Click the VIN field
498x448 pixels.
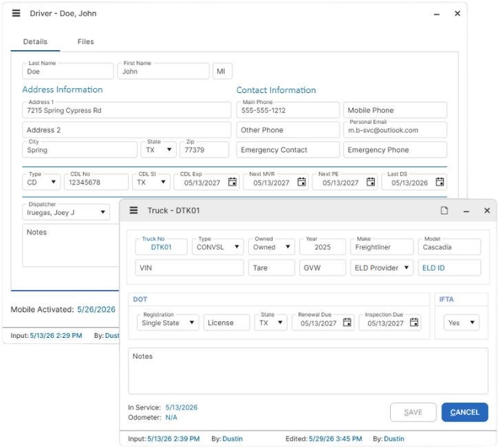click(x=189, y=268)
